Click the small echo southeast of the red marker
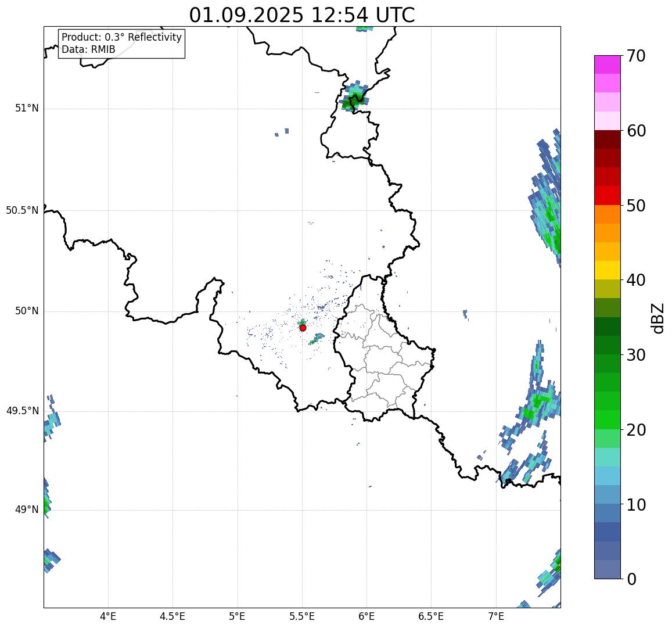The height and width of the screenshot is (628, 672). [317, 339]
